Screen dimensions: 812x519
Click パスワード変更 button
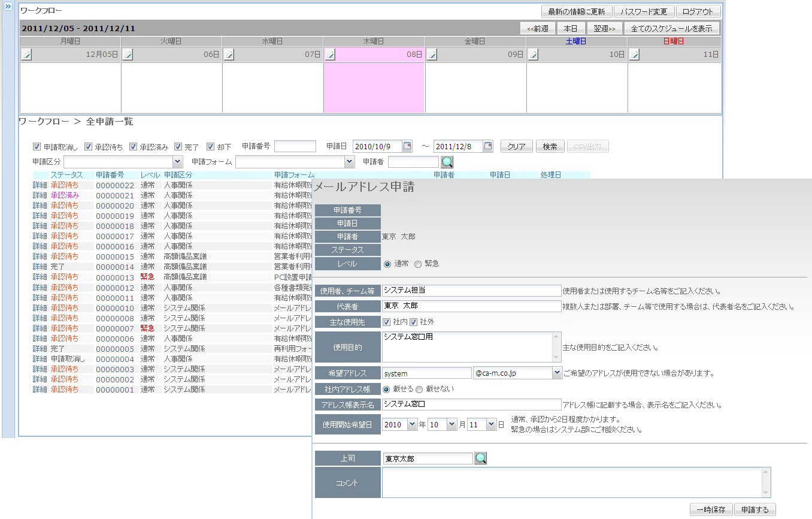tap(644, 12)
